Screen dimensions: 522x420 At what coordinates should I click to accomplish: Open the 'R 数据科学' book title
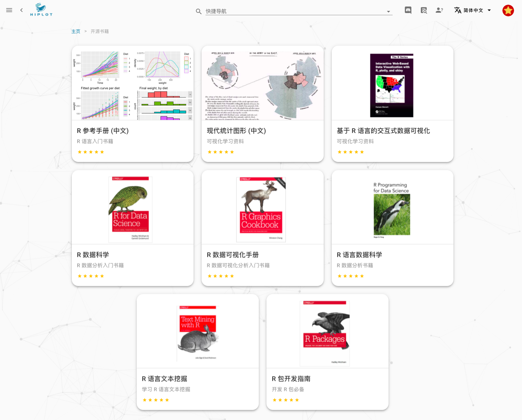tap(93, 255)
